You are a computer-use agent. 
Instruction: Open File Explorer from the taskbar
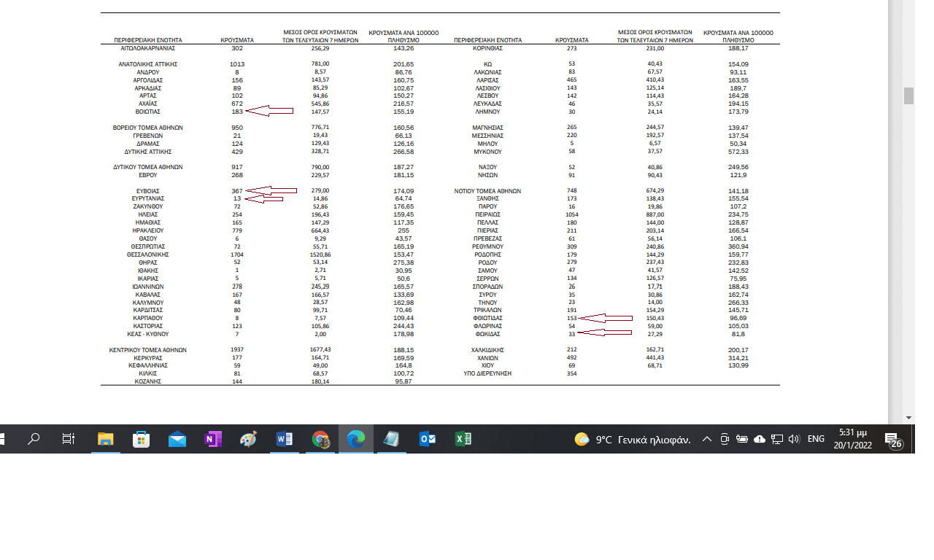click(x=106, y=439)
